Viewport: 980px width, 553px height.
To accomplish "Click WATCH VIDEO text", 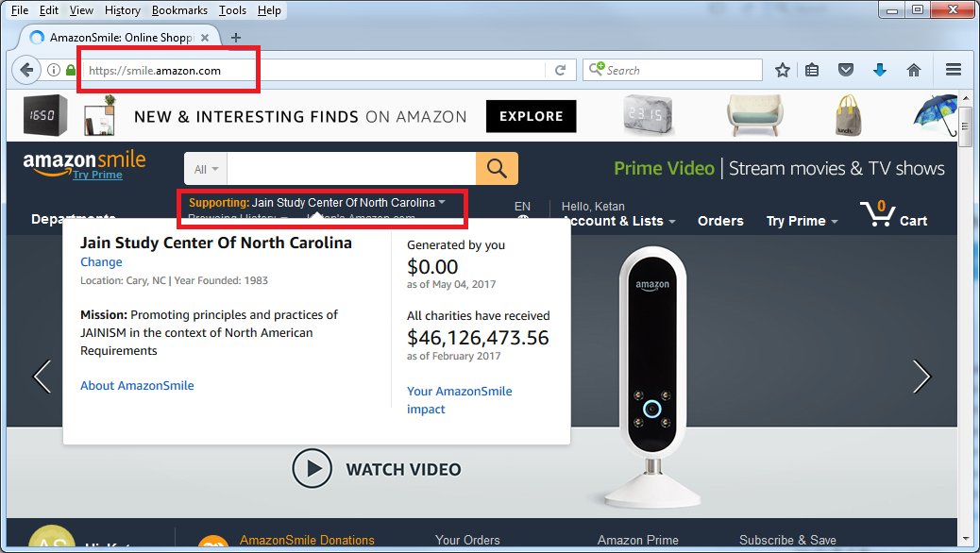I will pyautogui.click(x=404, y=469).
